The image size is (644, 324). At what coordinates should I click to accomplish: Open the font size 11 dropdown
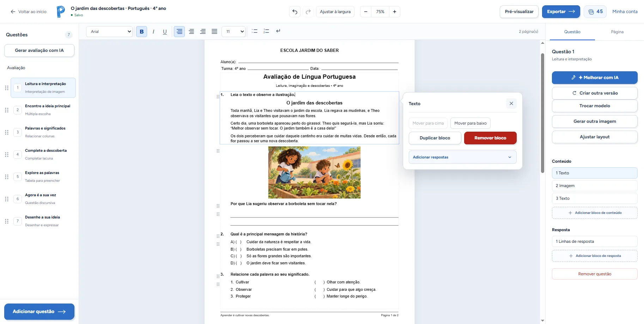[x=233, y=31]
